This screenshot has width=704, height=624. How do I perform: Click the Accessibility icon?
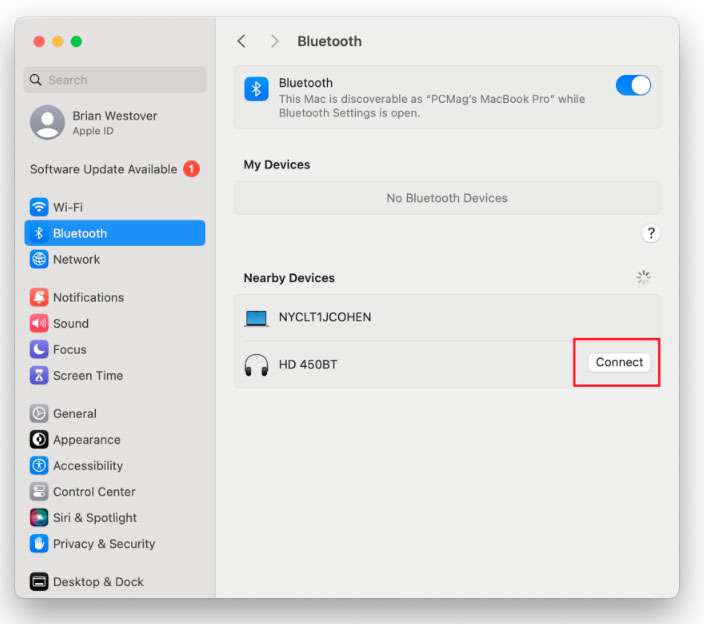(39, 466)
